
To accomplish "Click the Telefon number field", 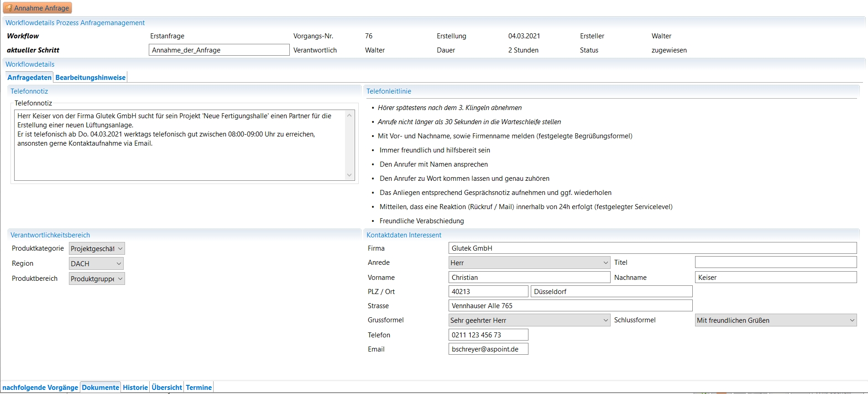I will click(488, 335).
